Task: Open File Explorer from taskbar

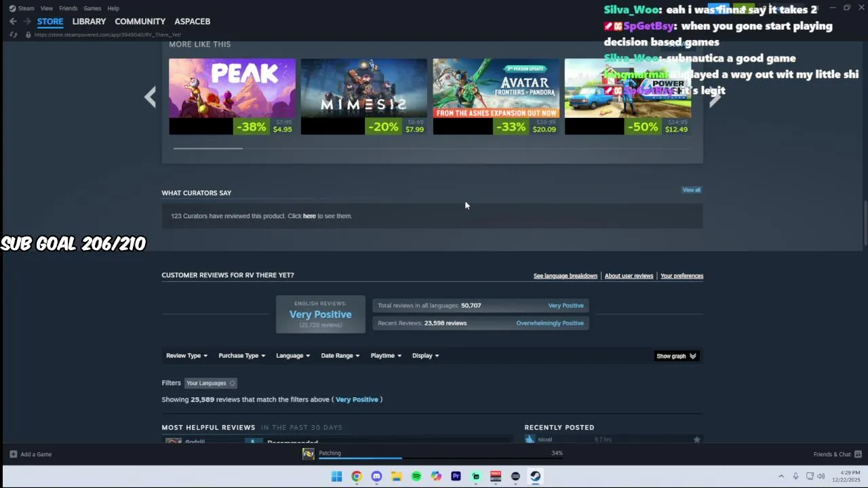Action: 396,476
